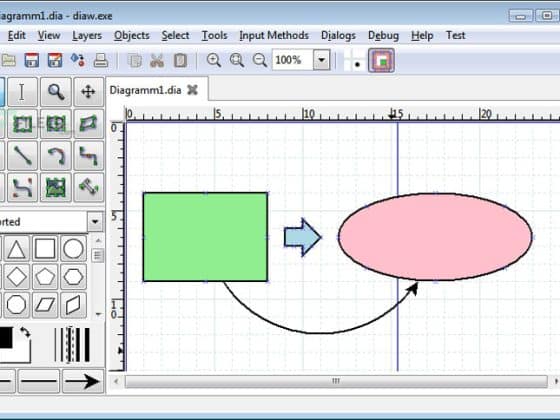Open the Dialogs menu

pos(338,35)
